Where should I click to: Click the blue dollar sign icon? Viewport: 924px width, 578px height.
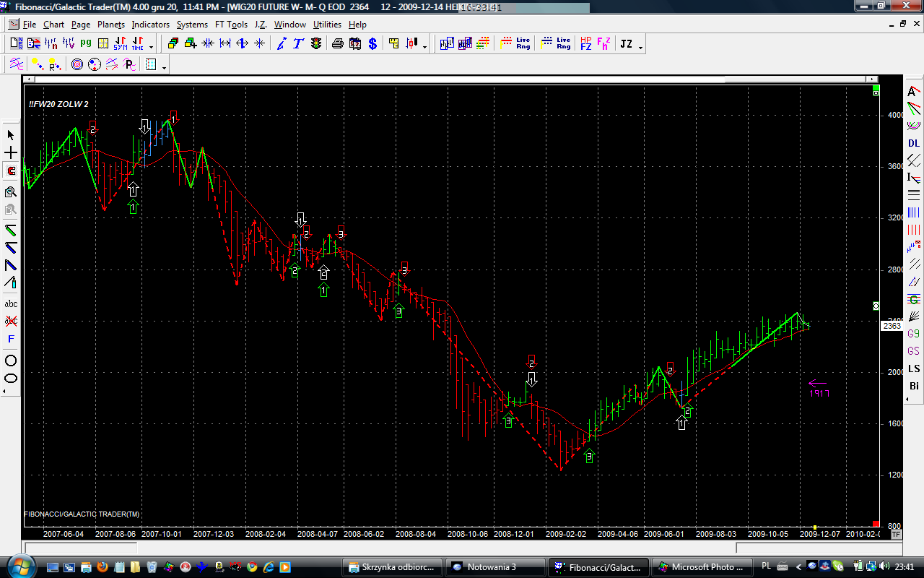[372, 44]
